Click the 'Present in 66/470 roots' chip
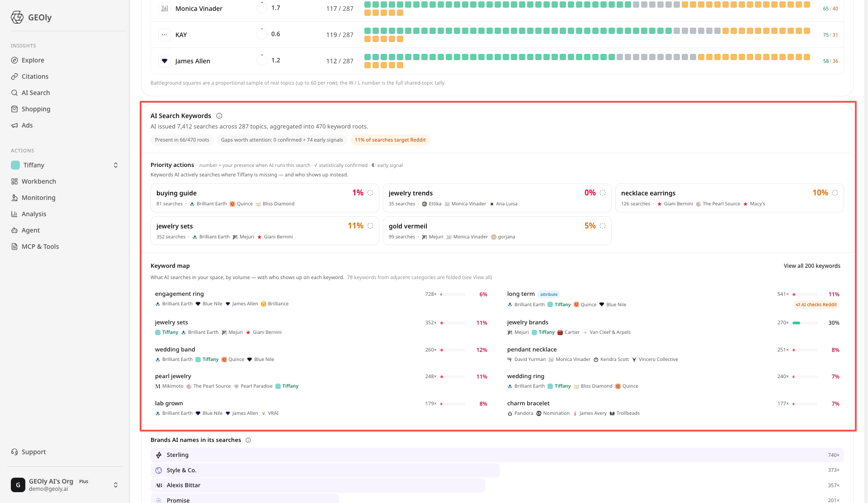The image size is (868, 503). [x=182, y=140]
